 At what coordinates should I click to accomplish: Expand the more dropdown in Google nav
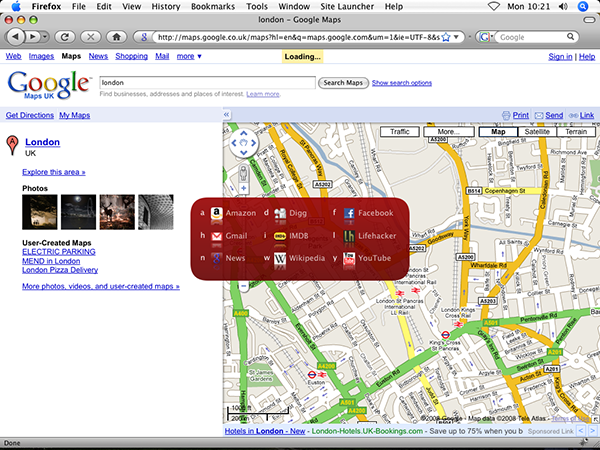tap(189, 56)
